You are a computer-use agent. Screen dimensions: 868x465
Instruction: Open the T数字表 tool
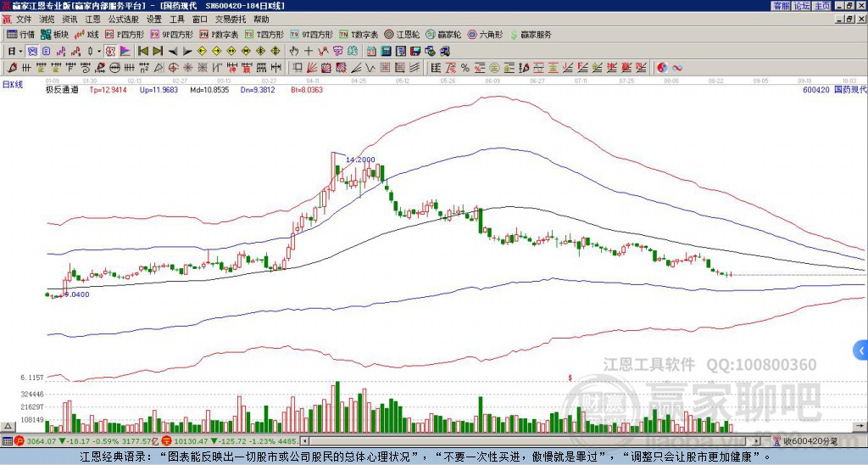(x=359, y=34)
